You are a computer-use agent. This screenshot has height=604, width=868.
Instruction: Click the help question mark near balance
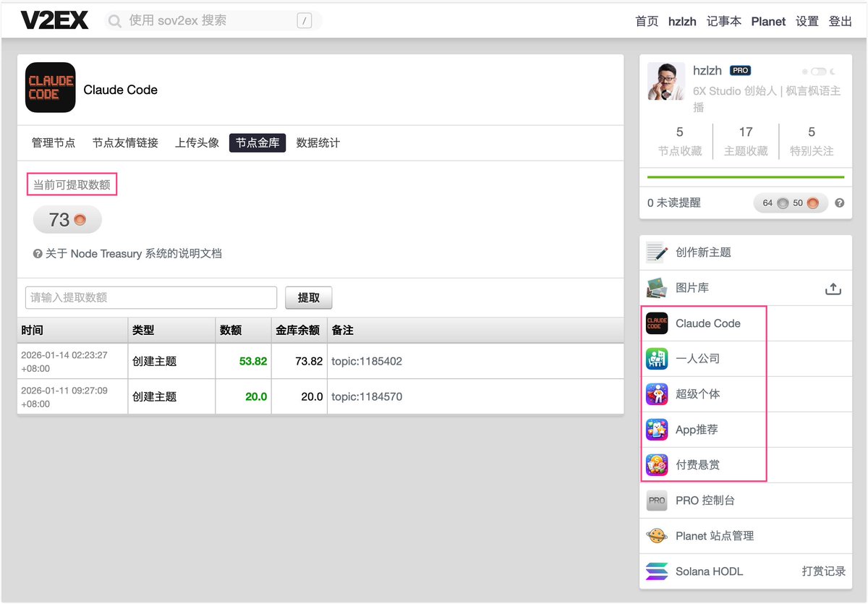point(839,203)
